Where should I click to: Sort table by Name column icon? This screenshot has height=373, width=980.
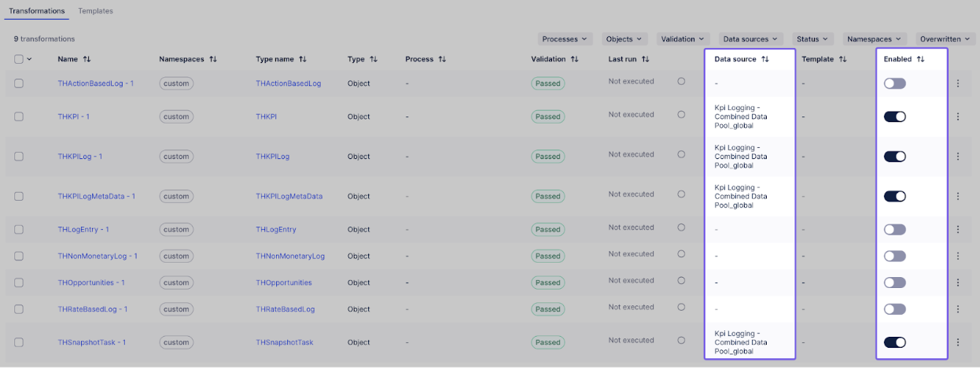coord(87,59)
